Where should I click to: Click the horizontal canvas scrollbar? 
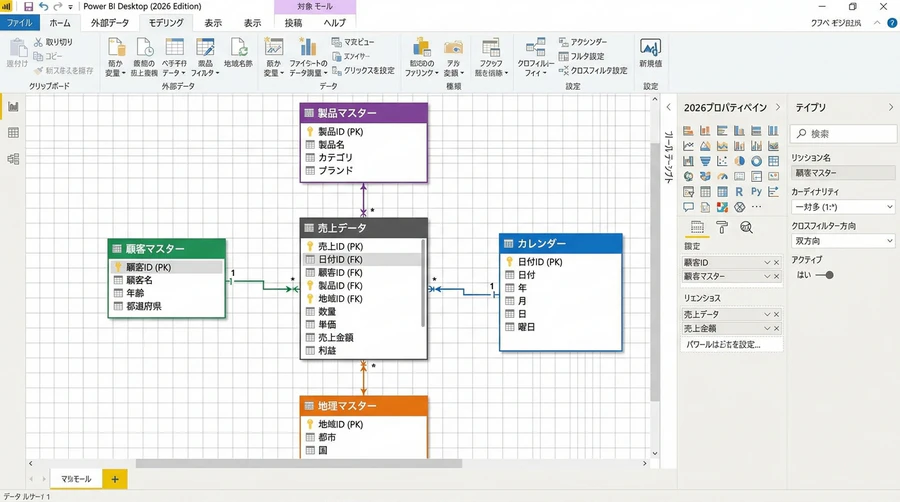click(298, 464)
